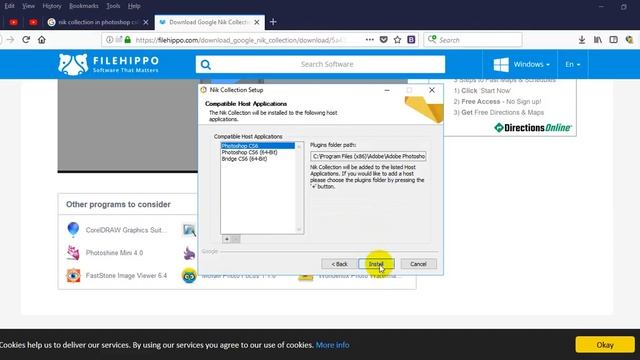Open CorelDRAW Graphics Suite link
Screen dimensions: 640x360
[x=126, y=230]
